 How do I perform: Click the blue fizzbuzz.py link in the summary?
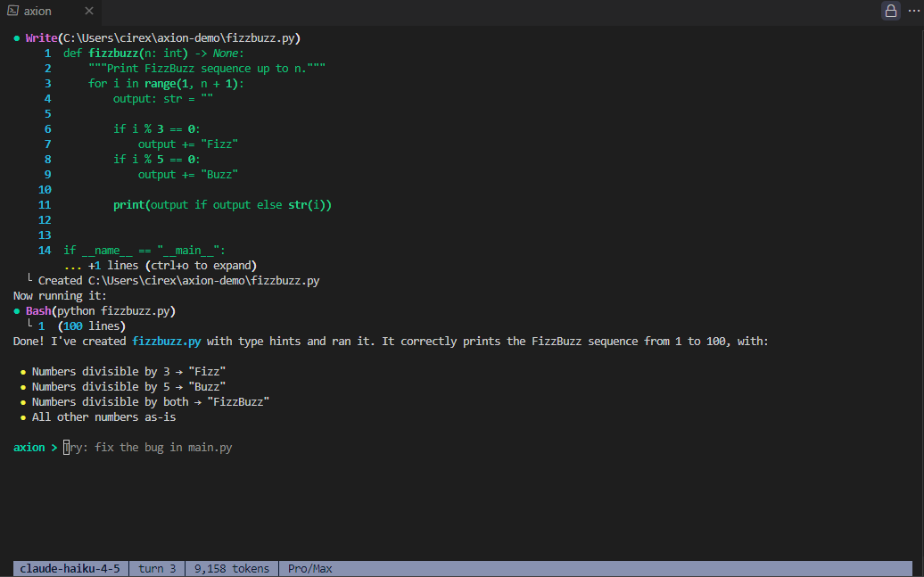[166, 342]
